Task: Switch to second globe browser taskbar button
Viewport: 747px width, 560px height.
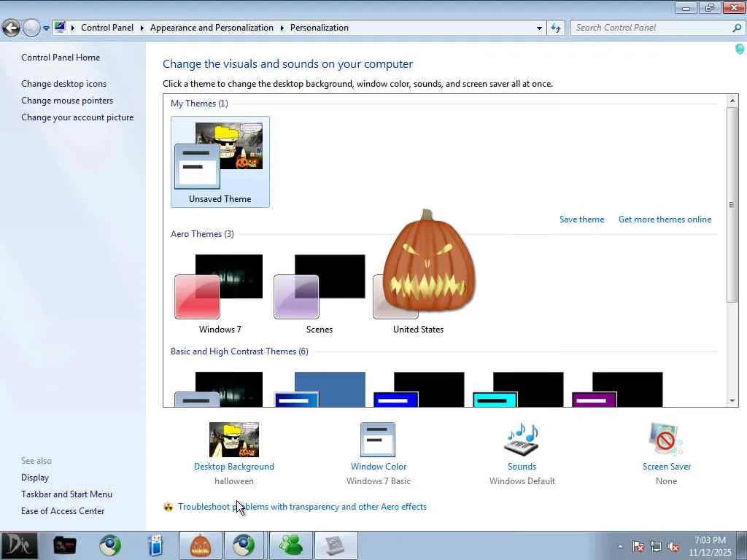Action: [244, 545]
